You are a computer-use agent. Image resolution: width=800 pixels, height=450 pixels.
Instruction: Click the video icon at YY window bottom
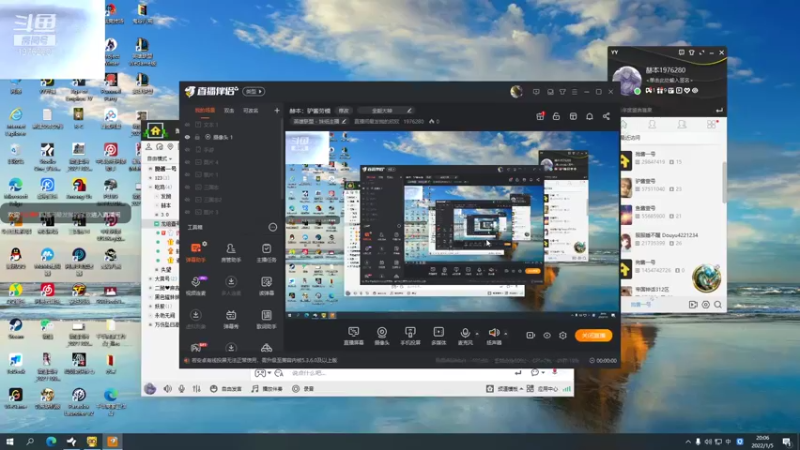693,305
